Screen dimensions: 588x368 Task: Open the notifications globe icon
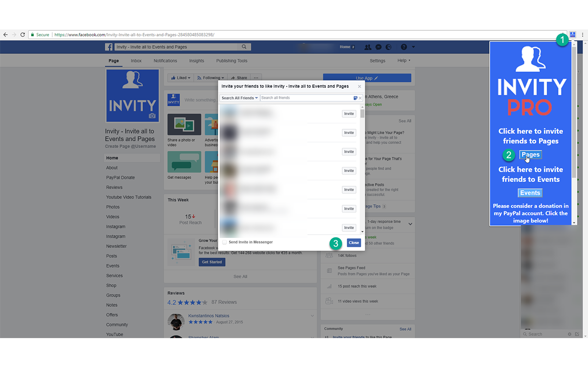(x=389, y=47)
